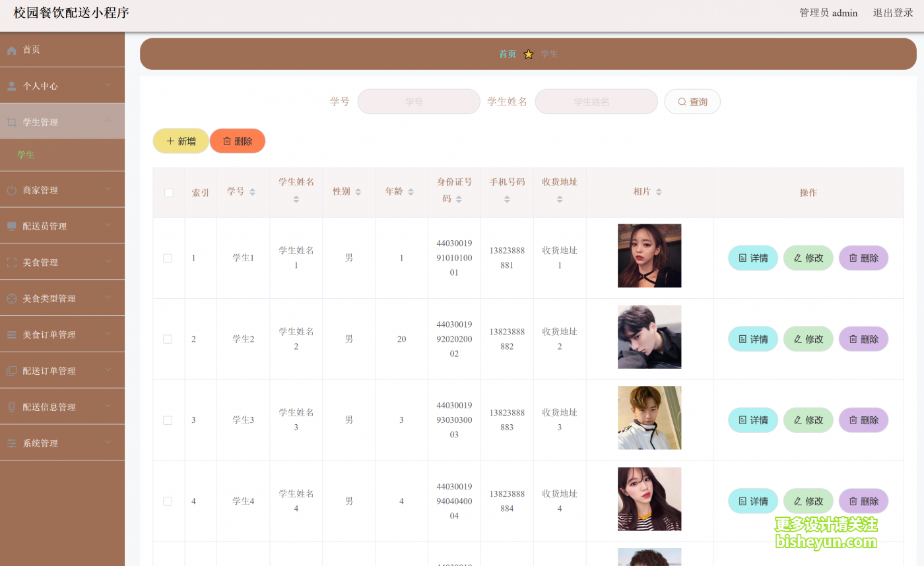
Task: Sort by 收货地址 using the sort arrows
Action: pyautogui.click(x=560, y=199)
